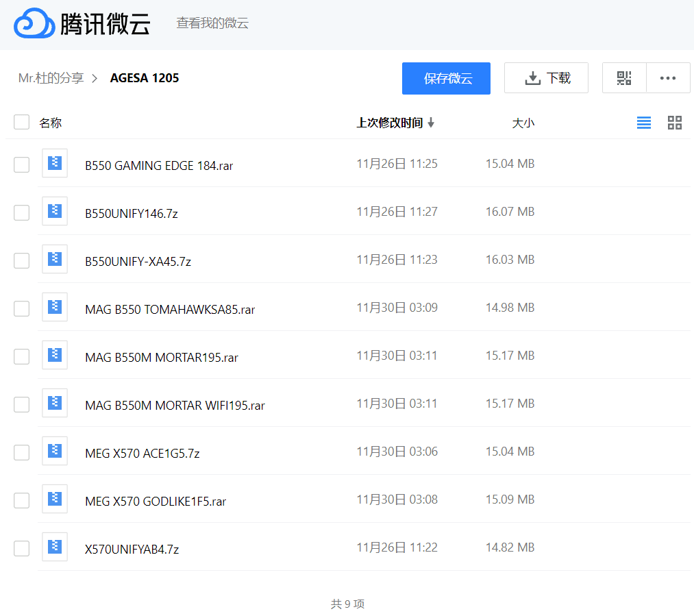Check the box for B550UNIFY146.7z
This screenshot has height=616, width=694.
[x=22, y=213]
